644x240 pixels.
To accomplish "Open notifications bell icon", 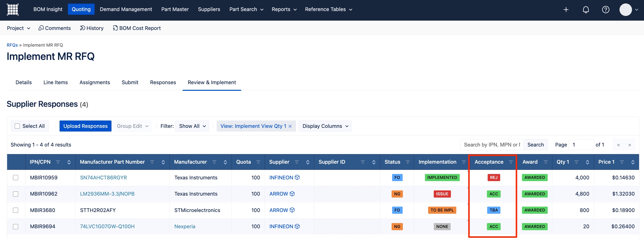I will click(x=586, y=10).
